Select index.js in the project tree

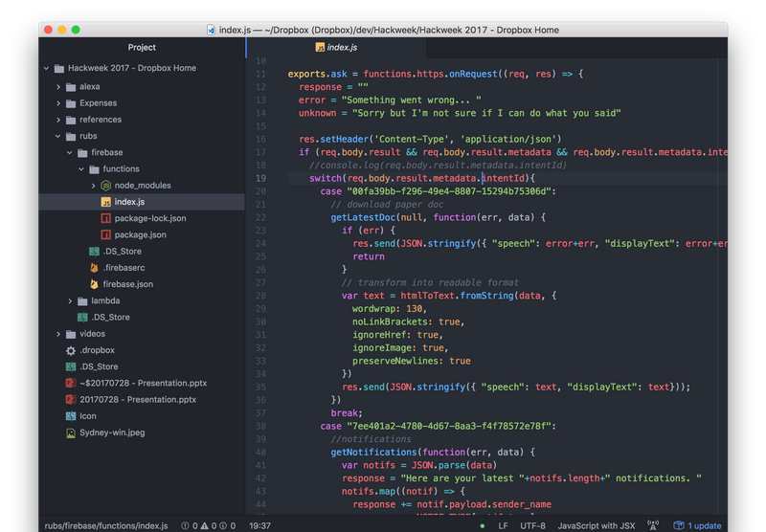(x=142, y=202)
